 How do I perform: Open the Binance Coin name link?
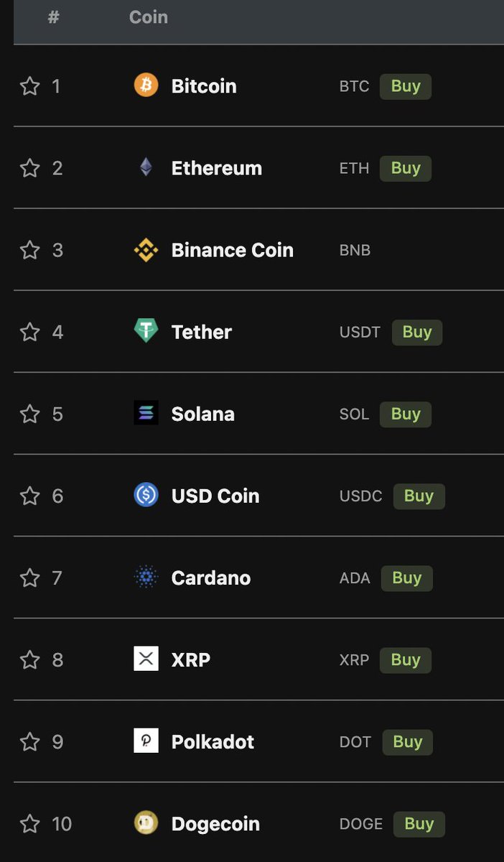tap(233, 250)
